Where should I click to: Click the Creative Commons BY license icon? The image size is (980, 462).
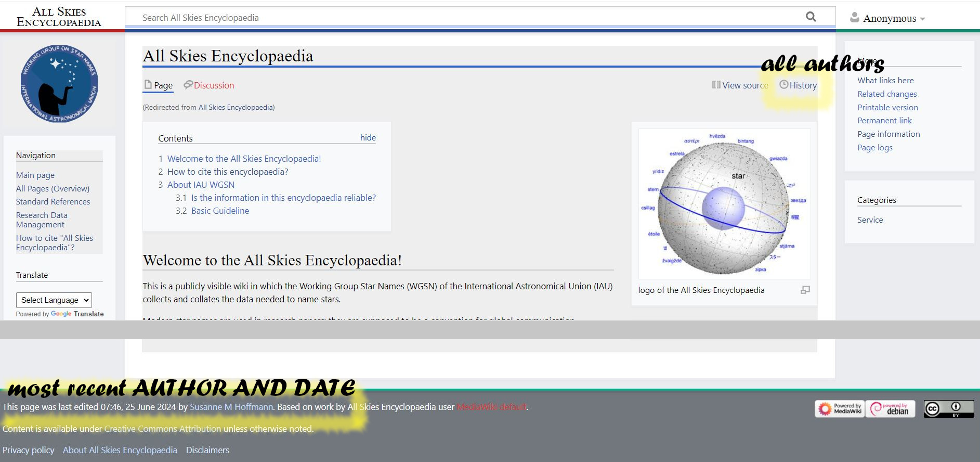948,409
